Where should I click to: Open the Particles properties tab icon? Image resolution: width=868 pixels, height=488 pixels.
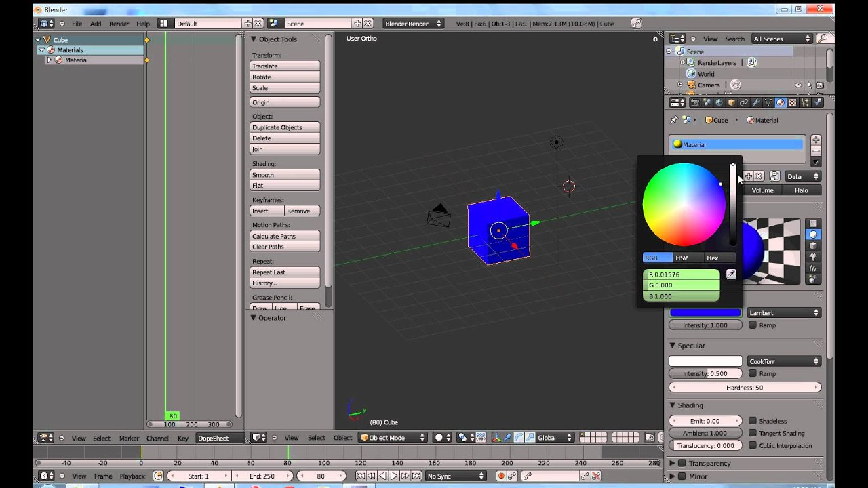click(805, 102)
